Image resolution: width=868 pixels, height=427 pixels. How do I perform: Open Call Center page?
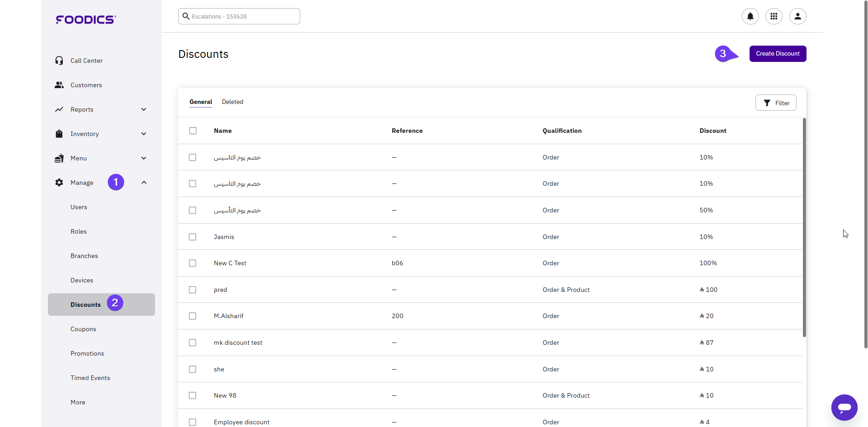tap(86, 61)
